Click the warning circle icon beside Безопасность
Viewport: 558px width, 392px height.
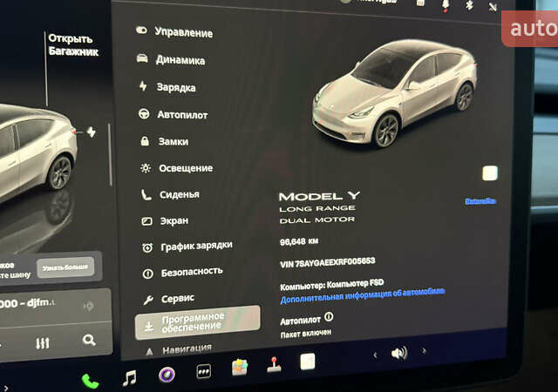148,274
